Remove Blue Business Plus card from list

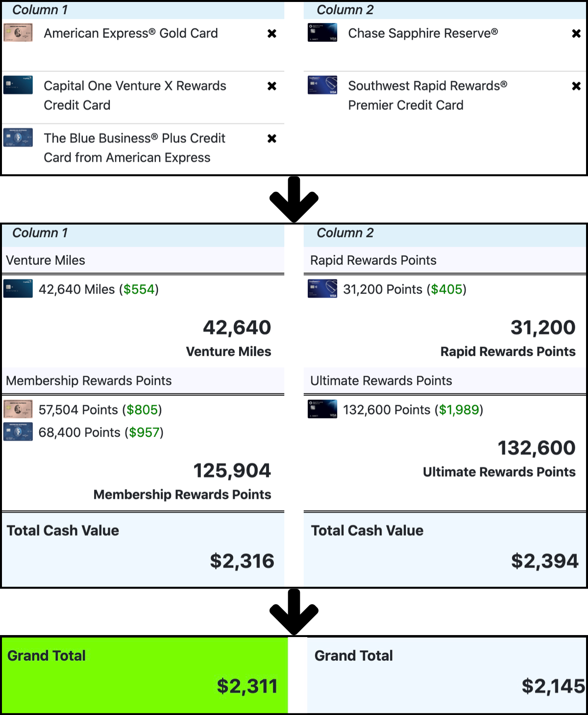click(272, 138)
